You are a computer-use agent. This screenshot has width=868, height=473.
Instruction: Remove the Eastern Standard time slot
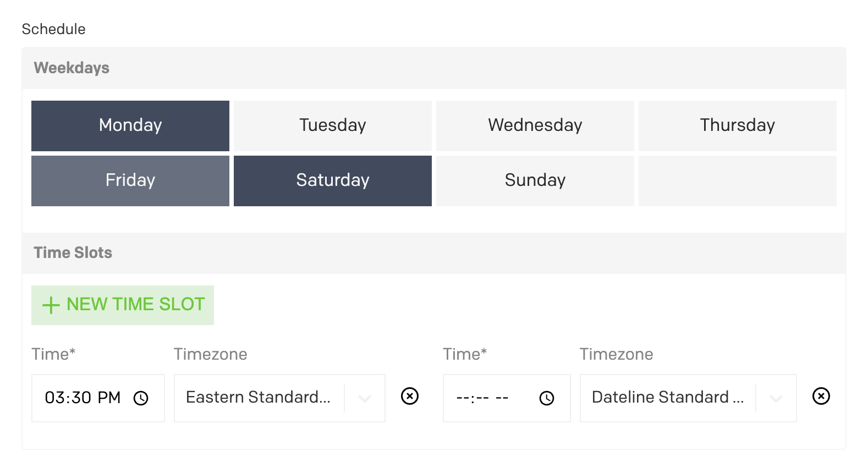pyautogui.click(x=410, y=396)
